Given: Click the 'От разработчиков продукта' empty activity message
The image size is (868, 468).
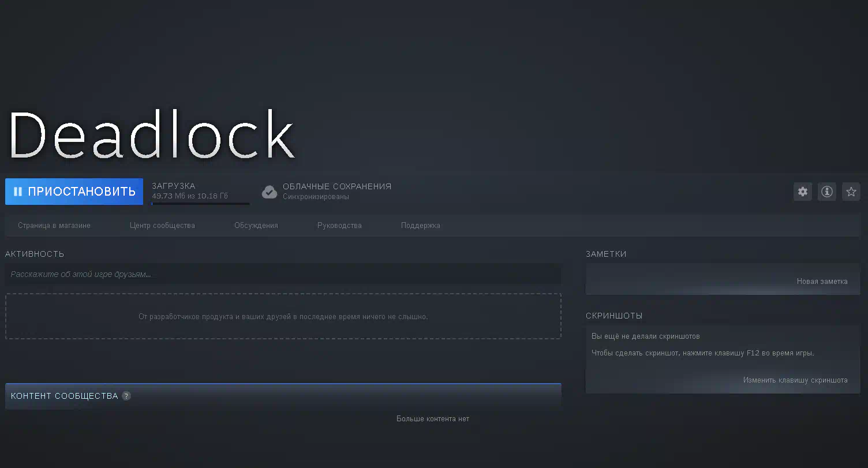Looking at the screenshot, I should [283, 317].
